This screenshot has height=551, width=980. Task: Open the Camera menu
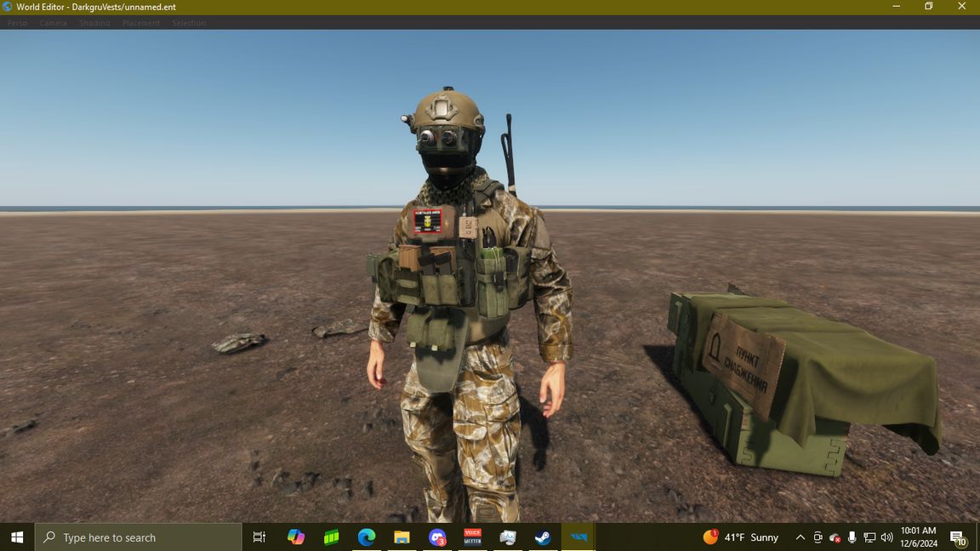click(53, 23)
